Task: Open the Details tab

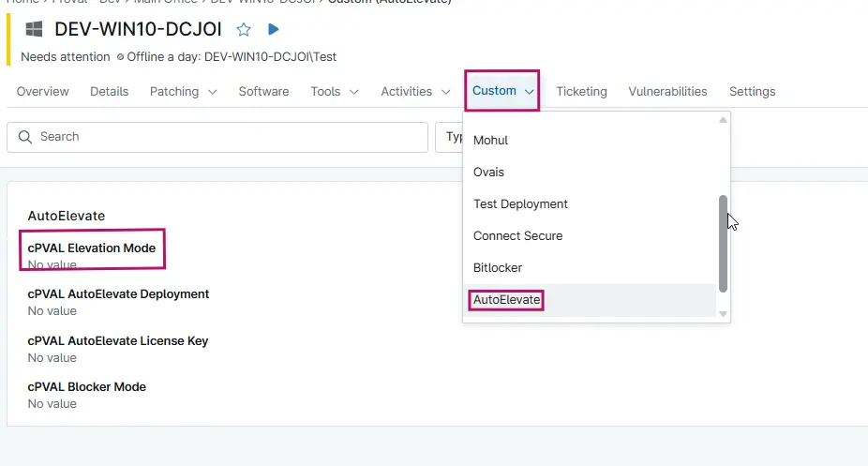Action: pyautogui.click(x=109, y=91)
